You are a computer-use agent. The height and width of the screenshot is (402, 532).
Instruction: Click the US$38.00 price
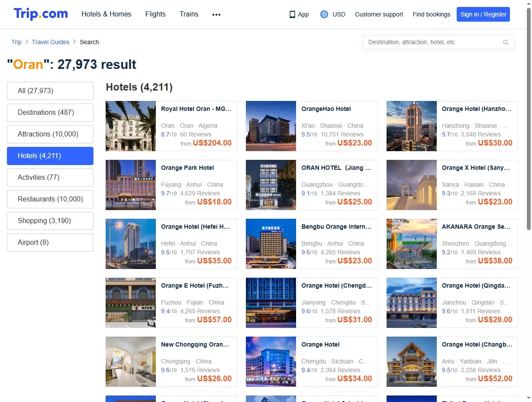495,261
